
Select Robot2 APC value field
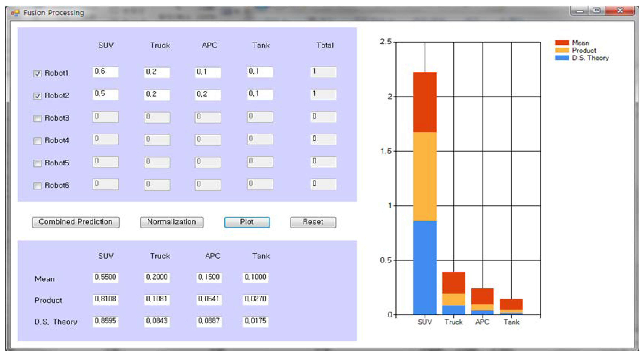[x=208, y=95]
